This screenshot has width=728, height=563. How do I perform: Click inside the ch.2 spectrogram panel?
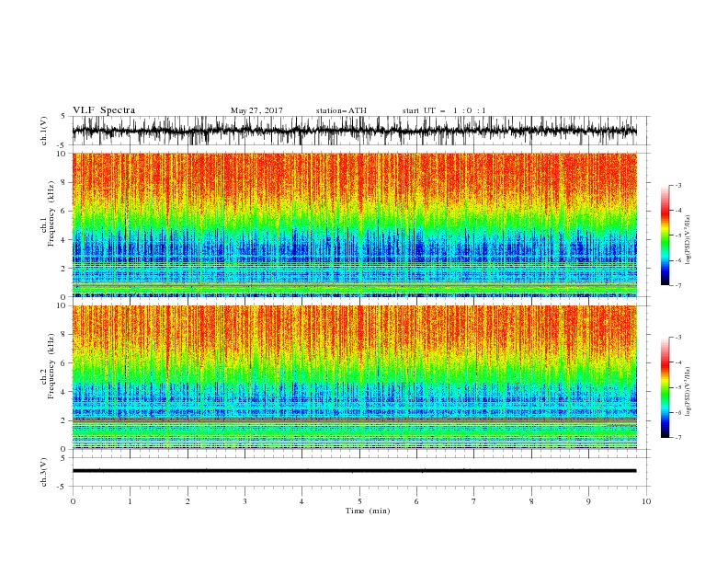(354, 377)
